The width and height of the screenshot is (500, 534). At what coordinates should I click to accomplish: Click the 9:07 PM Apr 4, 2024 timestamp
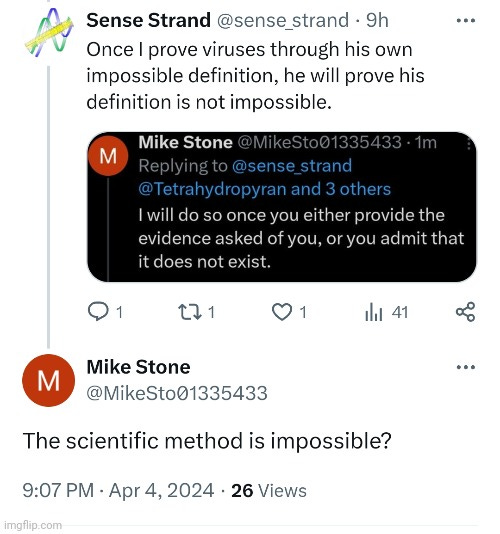[x=118, y=491]
